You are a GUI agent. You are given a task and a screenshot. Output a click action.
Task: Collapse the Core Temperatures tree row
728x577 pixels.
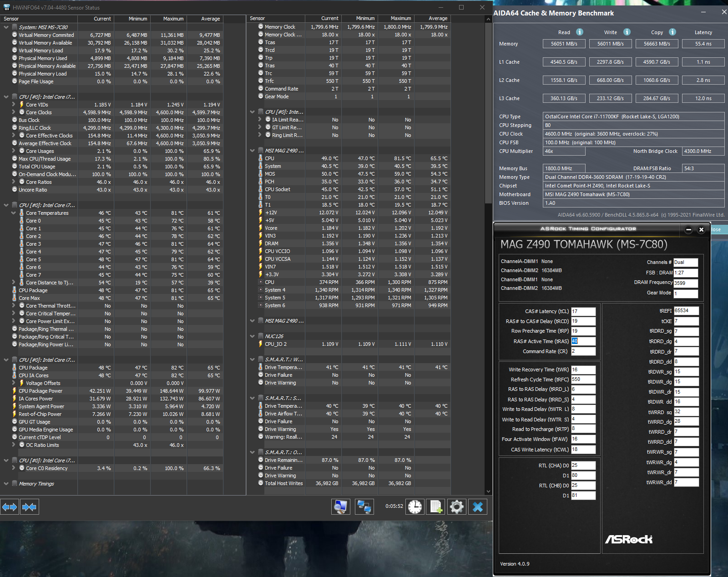(x=14, y=213)
